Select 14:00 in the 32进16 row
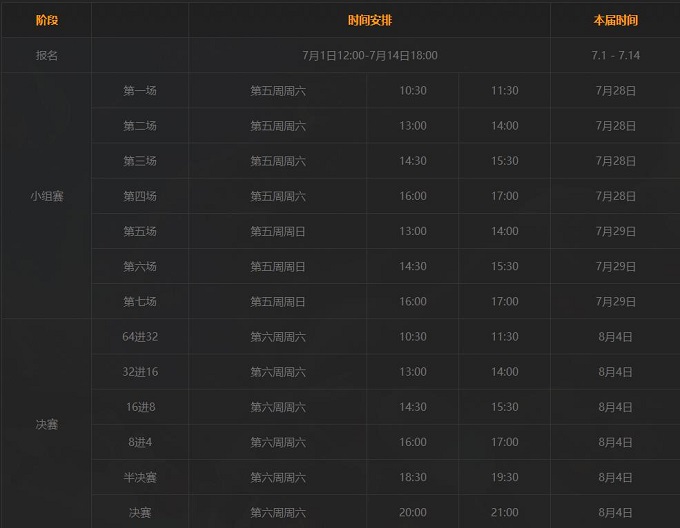 pyautogui.click(x=505, y=372)
